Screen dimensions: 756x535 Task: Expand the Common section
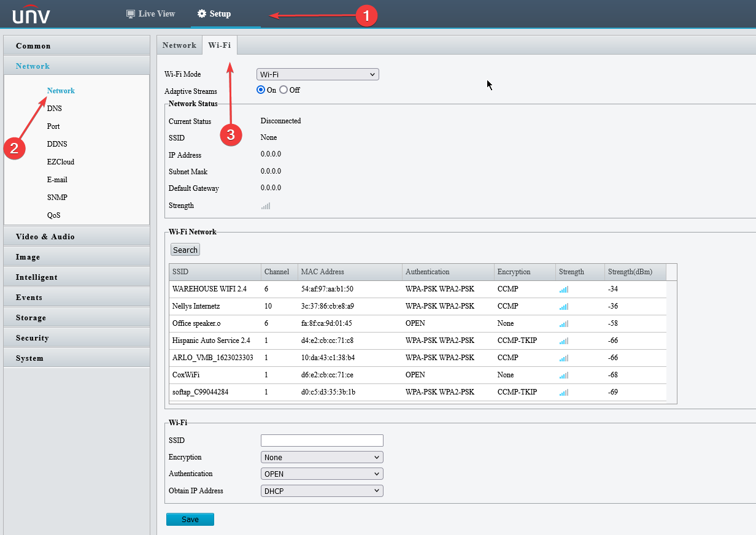[x=77, y=45]
